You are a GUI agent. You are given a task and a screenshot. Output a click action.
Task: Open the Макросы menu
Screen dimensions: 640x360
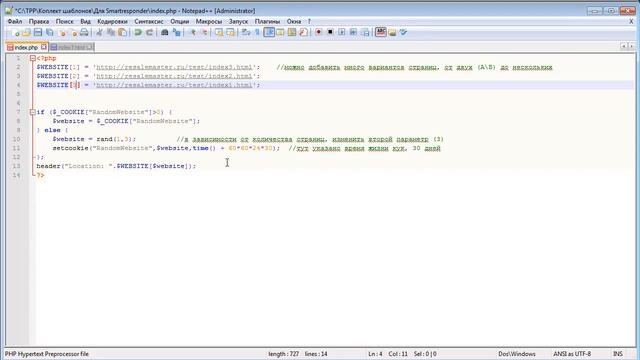point(209,21)
